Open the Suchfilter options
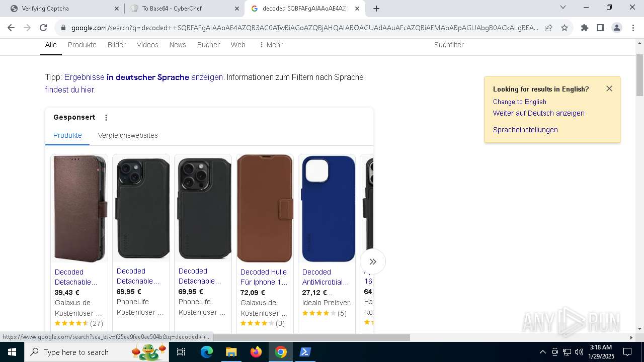This screenshot has height=362, width=644. [449, 45]
